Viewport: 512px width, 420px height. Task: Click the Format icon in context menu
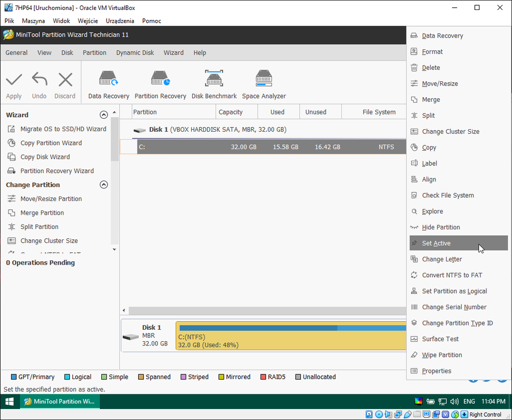tap(414, 51)
